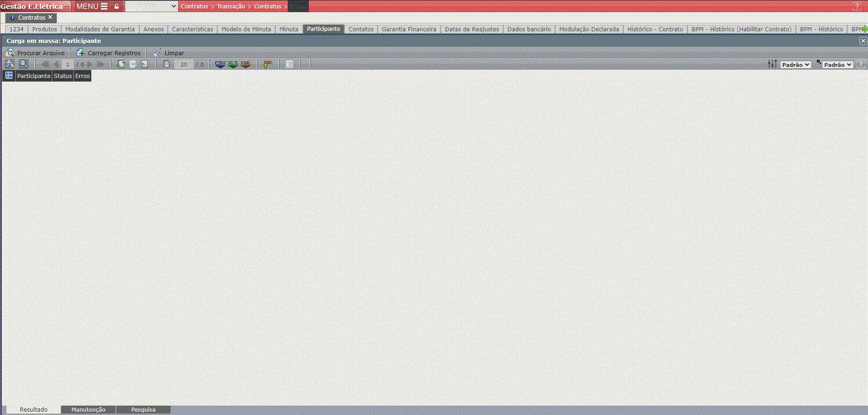Click the green script document icon
This screenshot has width=868, height=415.
145,64
